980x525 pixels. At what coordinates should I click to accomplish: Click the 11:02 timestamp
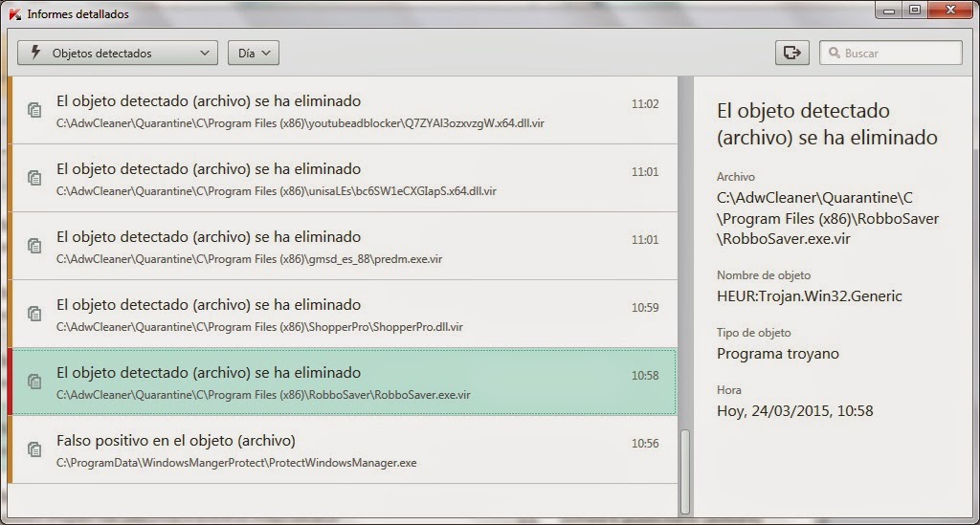645,104
